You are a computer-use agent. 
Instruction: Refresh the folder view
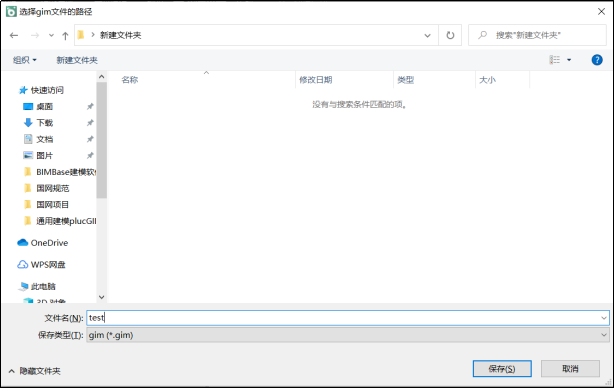coord(450,35)
